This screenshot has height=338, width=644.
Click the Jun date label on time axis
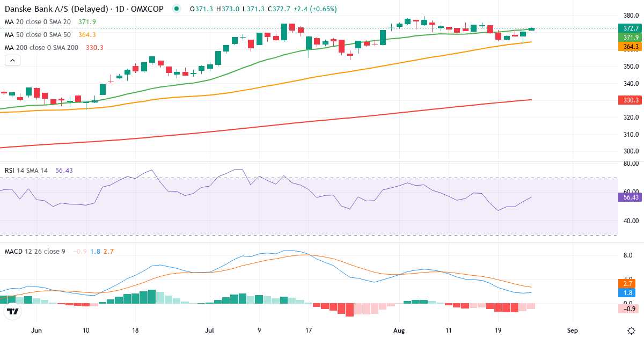36,330
